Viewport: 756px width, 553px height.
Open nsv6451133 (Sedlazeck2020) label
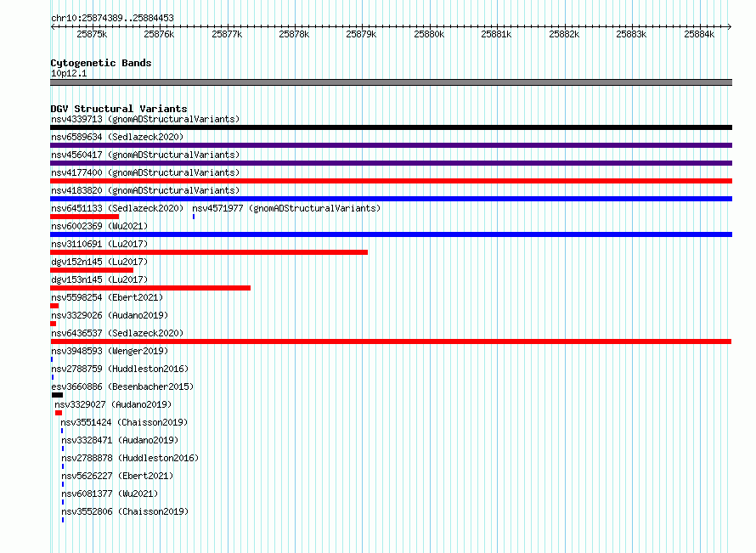coord(117,208)
